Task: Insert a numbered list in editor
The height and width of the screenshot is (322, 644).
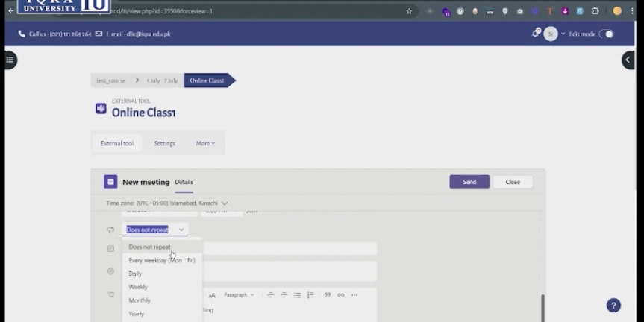Action: [310, 295]
